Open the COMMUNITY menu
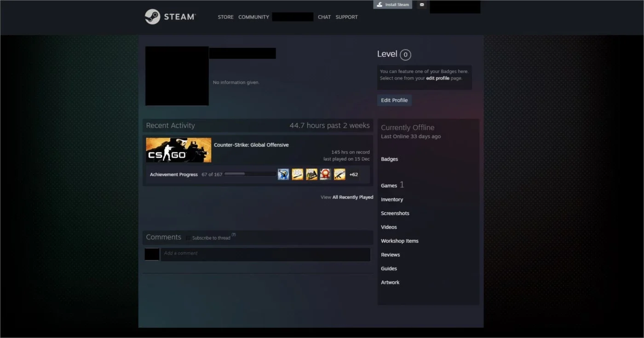Image resolution: width=644 pixels, height=338 pixels. pos(253,17)
